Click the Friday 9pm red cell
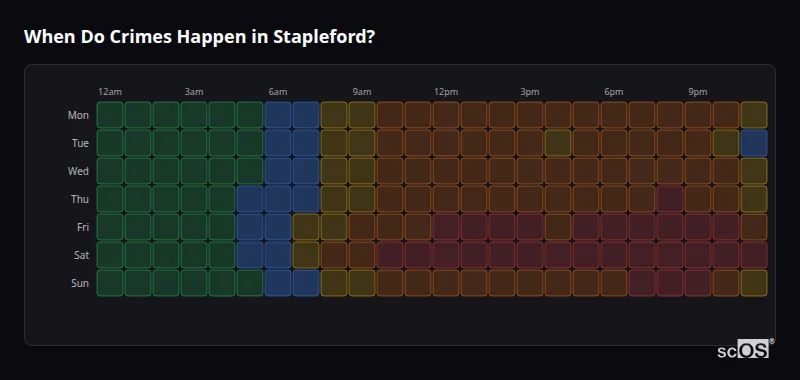Screen dimensions: 800x380 pyautogui.click(x=698, y=227)
